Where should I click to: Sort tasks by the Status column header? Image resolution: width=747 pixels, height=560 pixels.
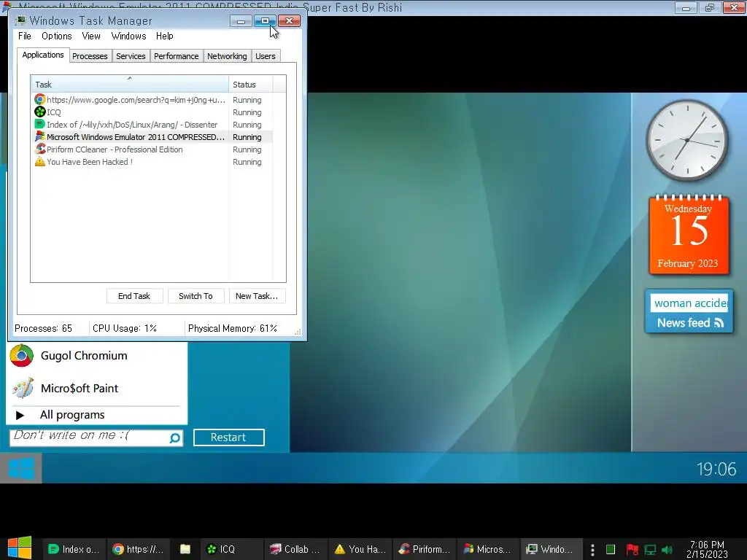point(251,85)
